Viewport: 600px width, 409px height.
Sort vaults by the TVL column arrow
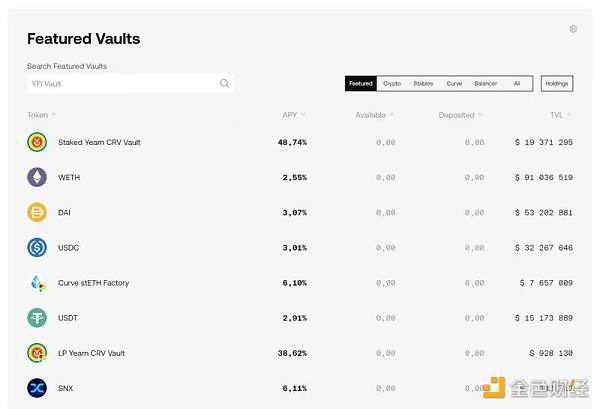[x=569, y=115]
